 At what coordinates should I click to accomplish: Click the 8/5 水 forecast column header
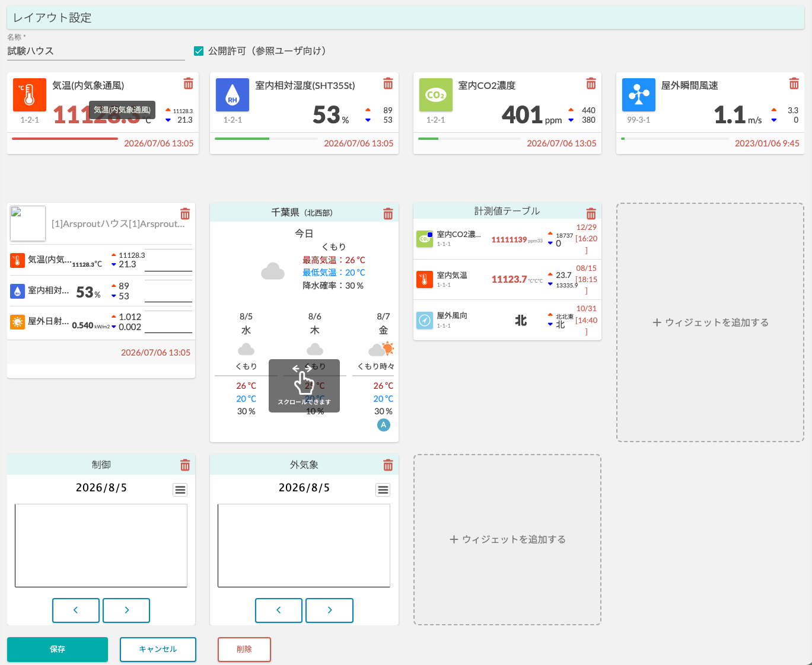(x=246, y=324)
